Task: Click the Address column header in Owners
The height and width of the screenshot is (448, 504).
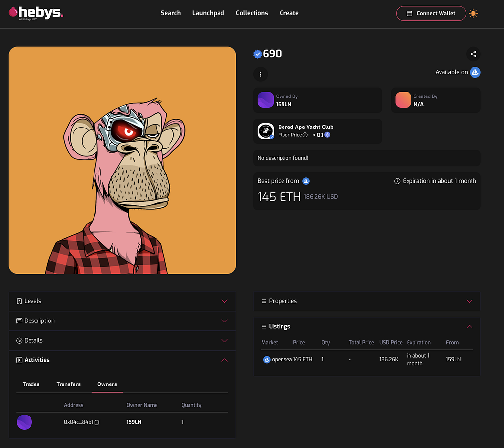Action: coord(74,405)
